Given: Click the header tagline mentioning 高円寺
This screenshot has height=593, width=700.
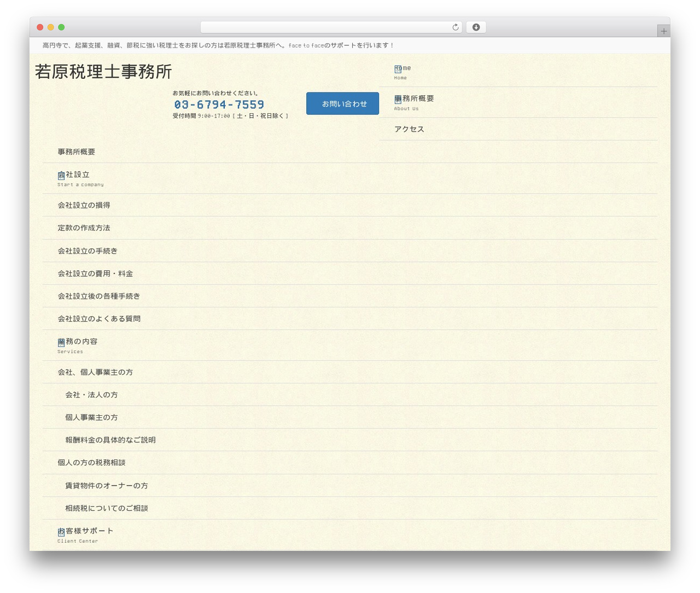Looking at the screenshot, I should tap(218, 45).
